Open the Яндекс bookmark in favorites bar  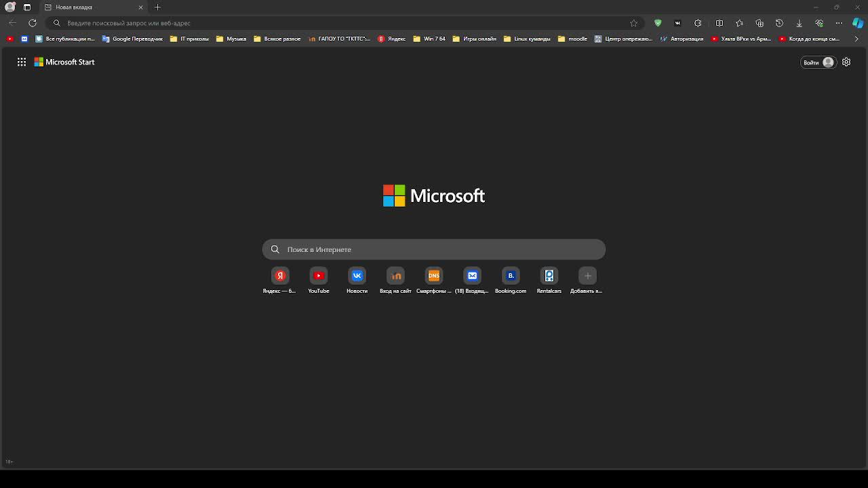(x=392, y=39)
